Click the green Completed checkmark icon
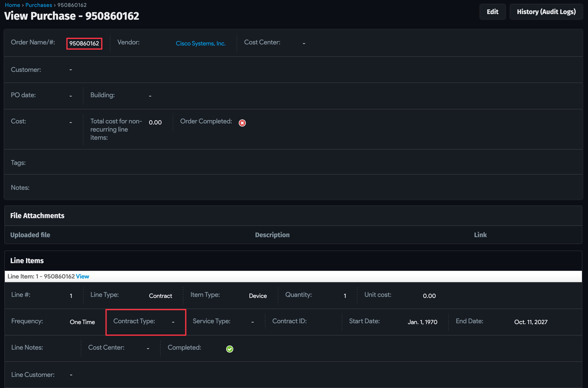Image resolution: width=588 pixels, height=388 pixels. coord(230,349)
